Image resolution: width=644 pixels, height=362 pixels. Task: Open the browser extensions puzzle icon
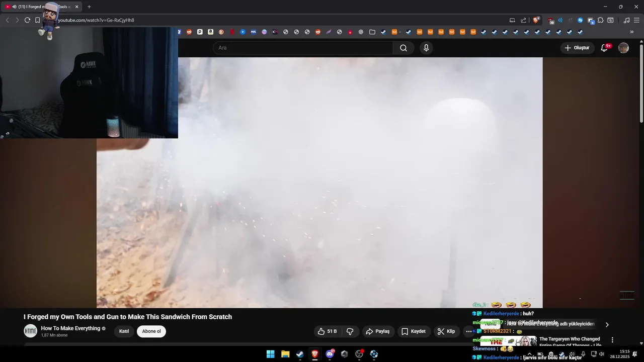point(600,20)
